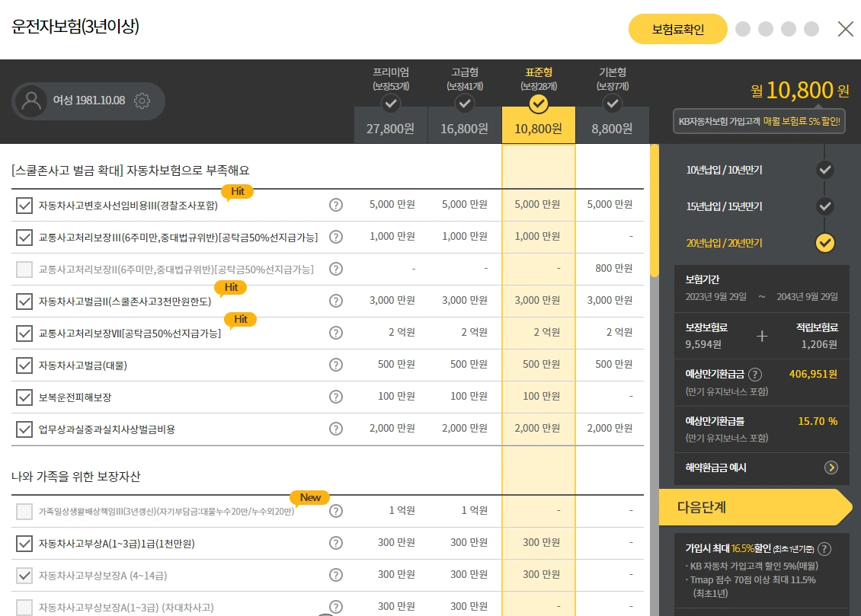This screenshot has height=616, width=861.
Task: Show help for 자동차사고벌금(대물)
Action: pos(335,365)
